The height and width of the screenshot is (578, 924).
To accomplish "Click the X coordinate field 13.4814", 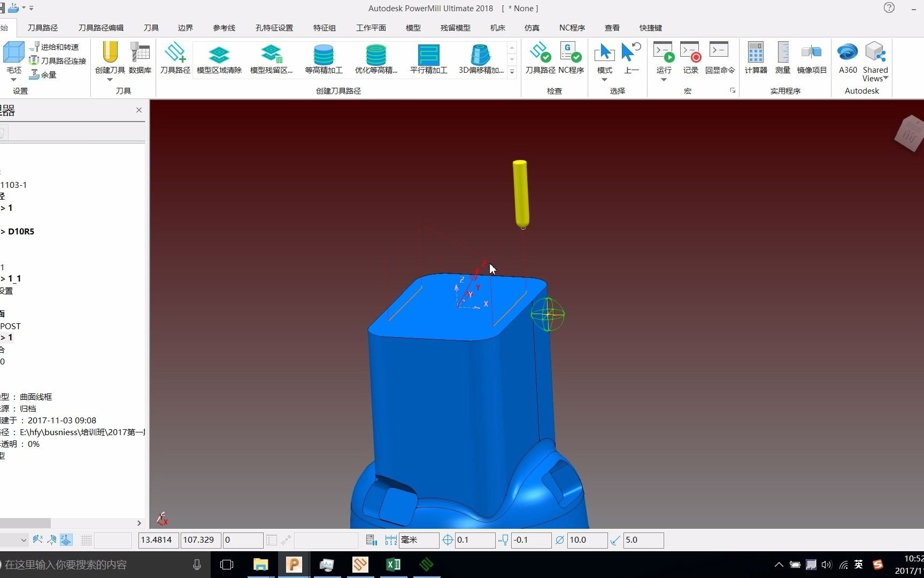I will click(158, 540).
